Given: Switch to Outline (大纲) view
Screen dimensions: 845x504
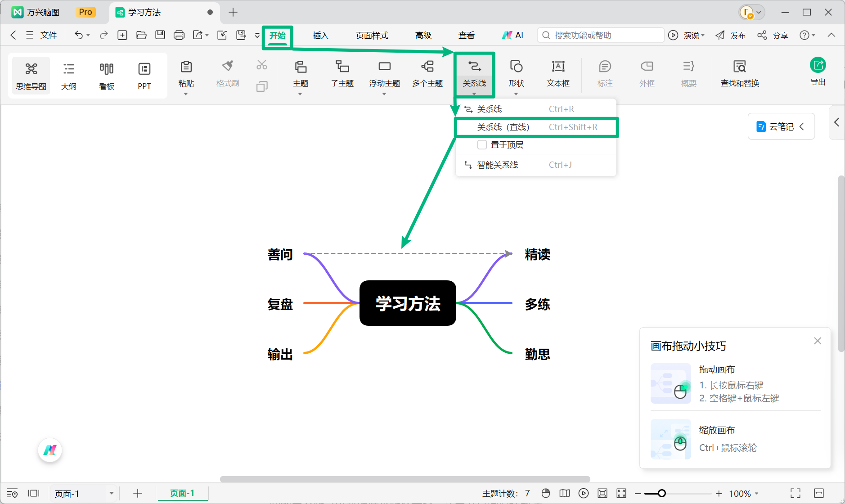Looking at the screenshot, I should 69,76.
